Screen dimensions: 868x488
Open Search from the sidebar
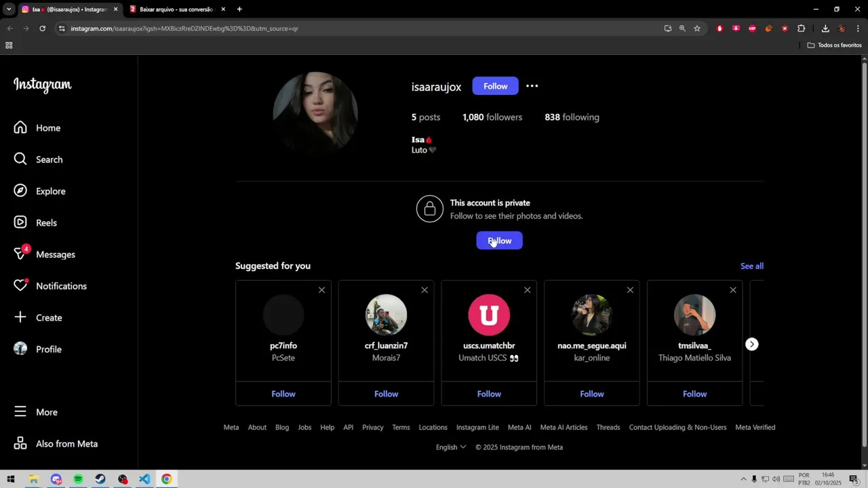[x=38, y=159]
